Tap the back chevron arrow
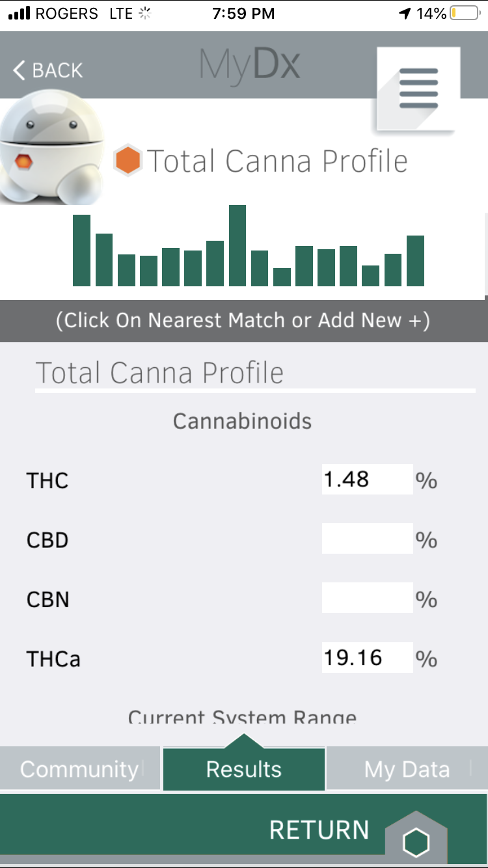488x868 pixels. pos(19,70)
